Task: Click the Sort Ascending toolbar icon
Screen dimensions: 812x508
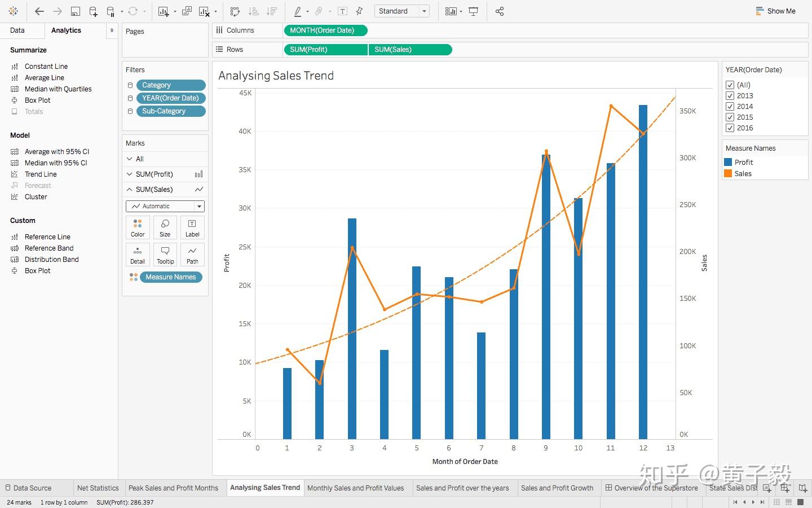Action: pyautogui.click(x=253, y=11)
